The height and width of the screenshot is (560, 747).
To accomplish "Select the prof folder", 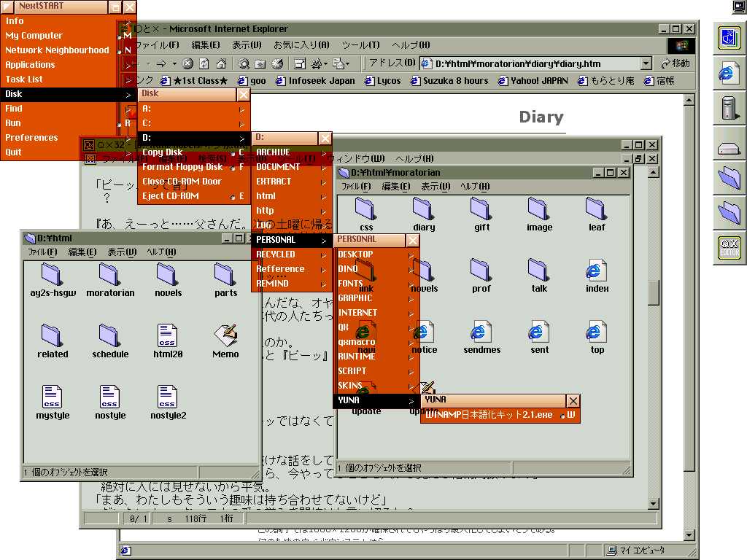I will (x=481, y=276).
